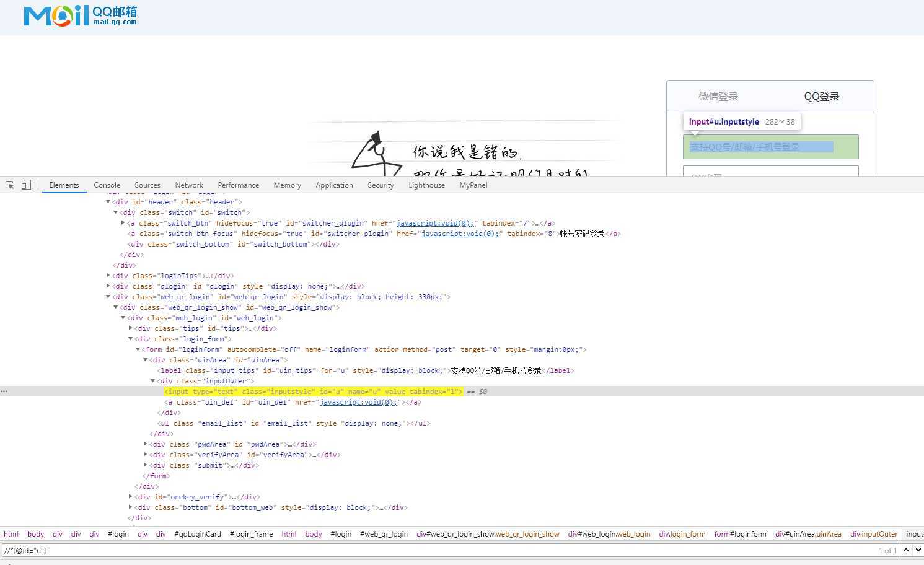Viewport: 924px width, 565px height.
Task: Go to next search result arrow
Action: (x=918, y=550)
